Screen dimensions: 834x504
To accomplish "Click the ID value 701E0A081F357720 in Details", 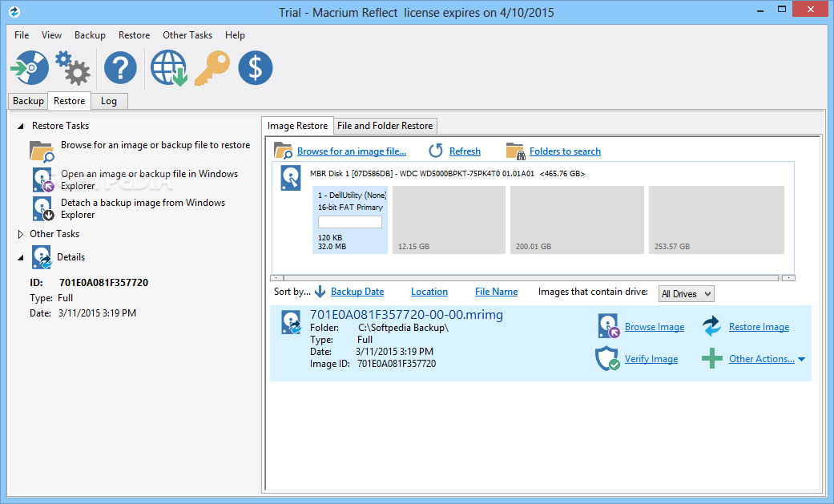I will pyautogui.click(x=103, y=283).
